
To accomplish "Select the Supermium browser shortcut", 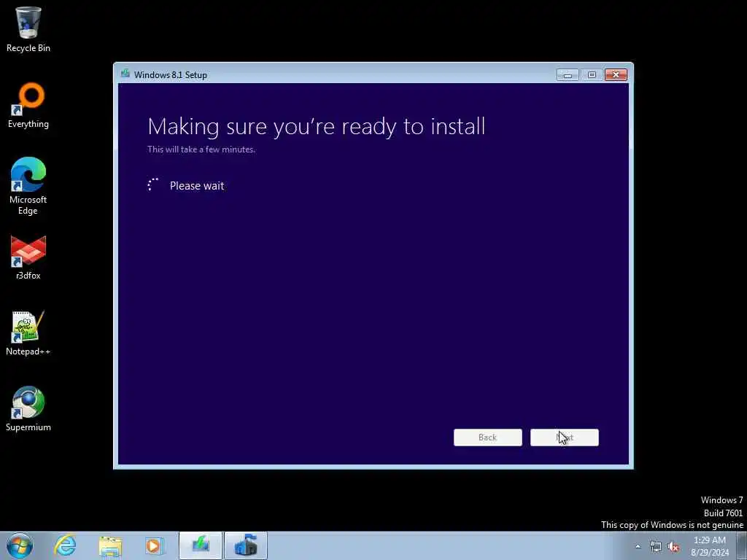I will (28, 409).
